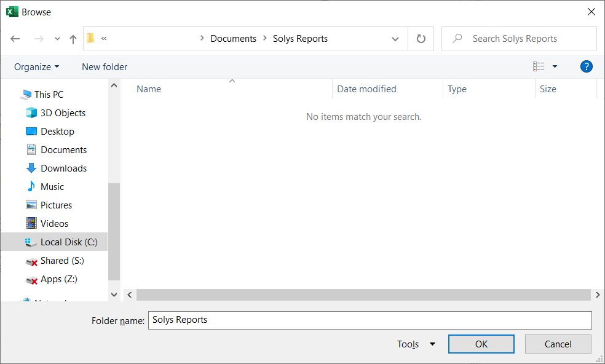Click the Excel icon in title bar
605x364 pixels.
tap(12, 12)
